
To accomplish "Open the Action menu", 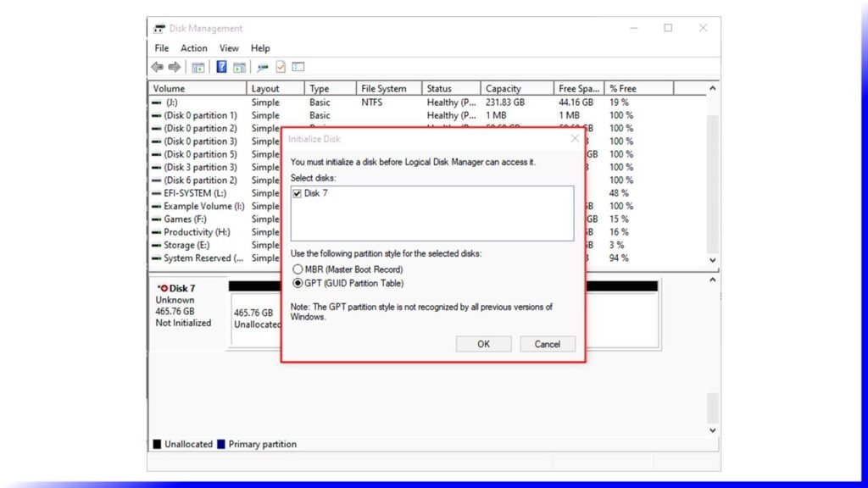I will coord(193,48).
